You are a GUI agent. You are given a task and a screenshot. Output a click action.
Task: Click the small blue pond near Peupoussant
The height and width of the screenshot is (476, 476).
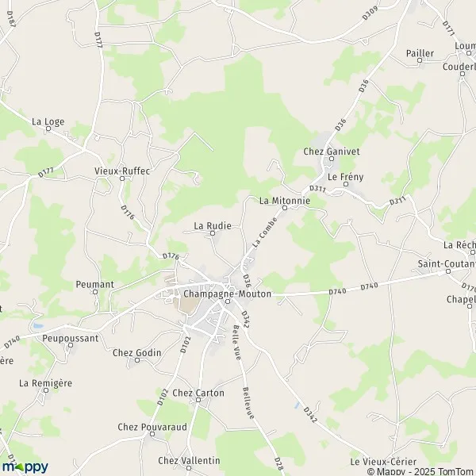[x=38, y=326]
